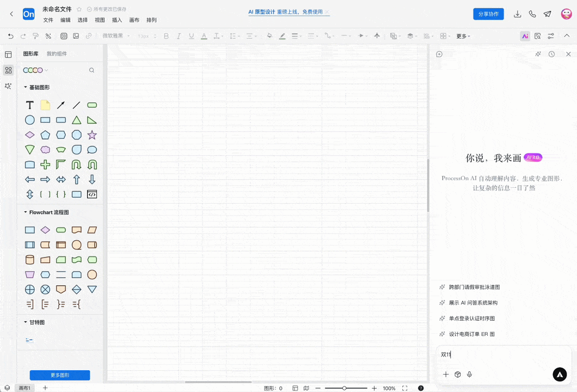Open the font color picker

(x=204, y=36)
